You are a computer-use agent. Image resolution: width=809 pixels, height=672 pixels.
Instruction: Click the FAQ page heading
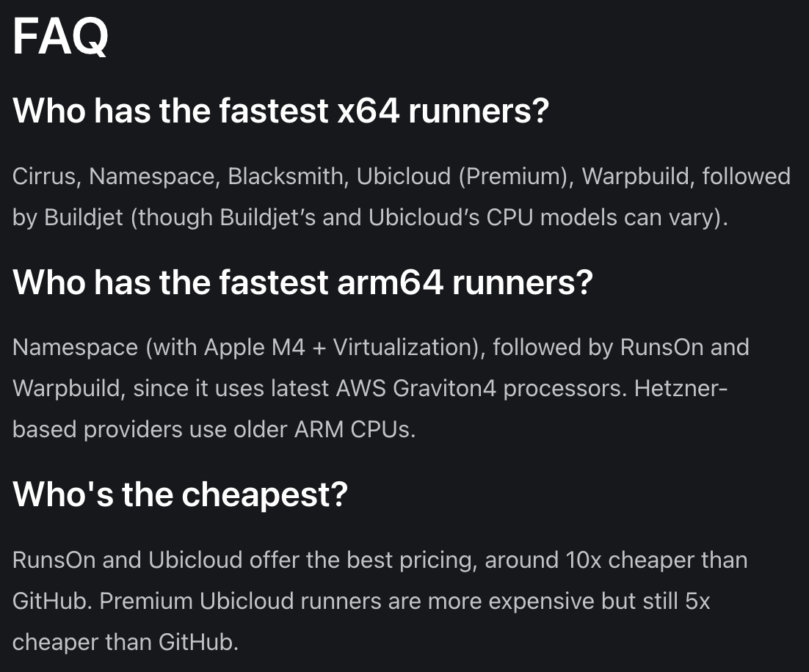60,36
